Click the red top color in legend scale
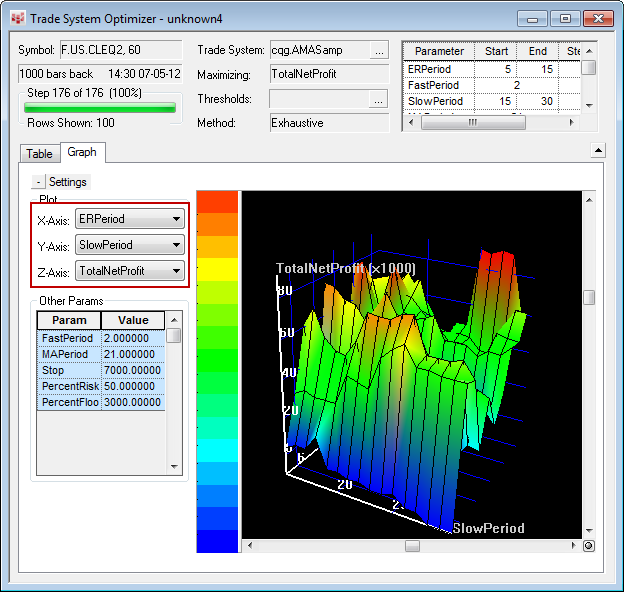 (217, 201)
